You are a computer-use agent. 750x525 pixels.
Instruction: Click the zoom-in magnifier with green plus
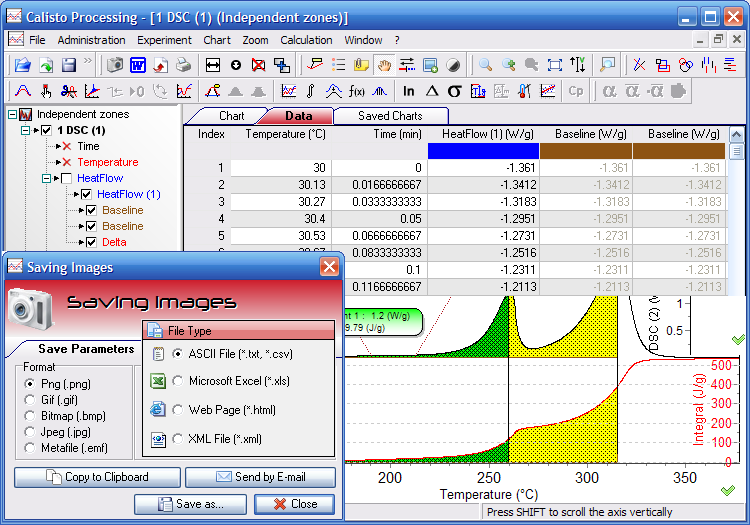[508, 65]
